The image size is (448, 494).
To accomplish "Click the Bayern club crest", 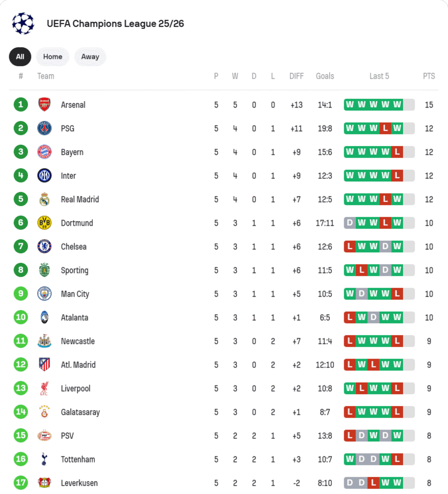I will point(44,152).
